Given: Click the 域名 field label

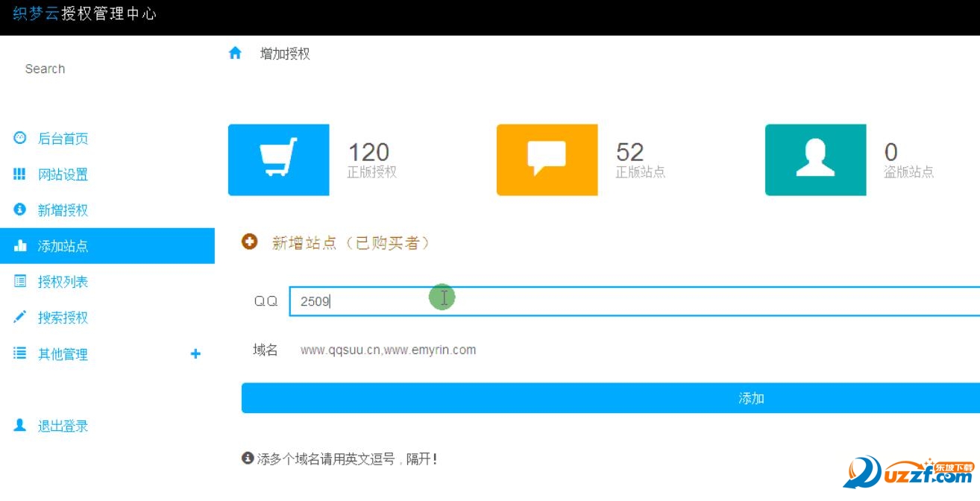Looking at the screenshot, I should pyautogui.click(x=266, y=350).
